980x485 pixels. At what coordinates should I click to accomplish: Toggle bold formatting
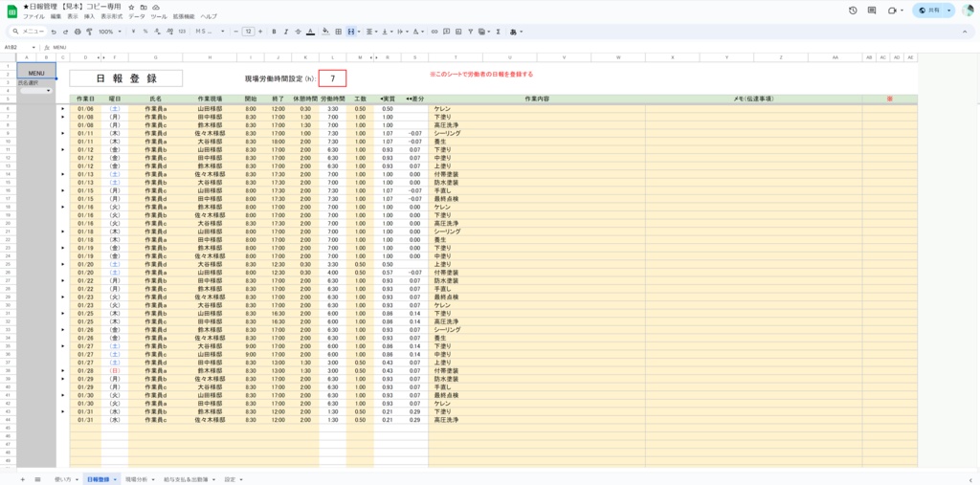[x=274, y=32]
